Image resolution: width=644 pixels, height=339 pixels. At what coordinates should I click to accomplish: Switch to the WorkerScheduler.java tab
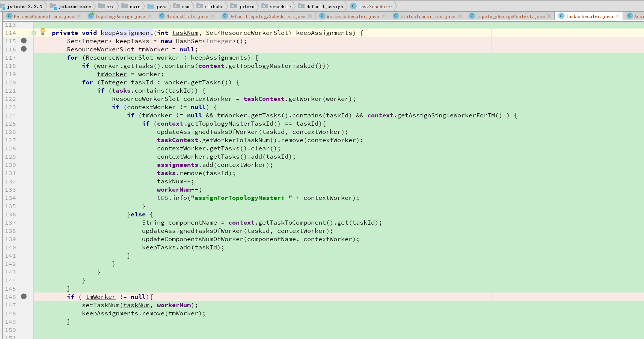353,16
